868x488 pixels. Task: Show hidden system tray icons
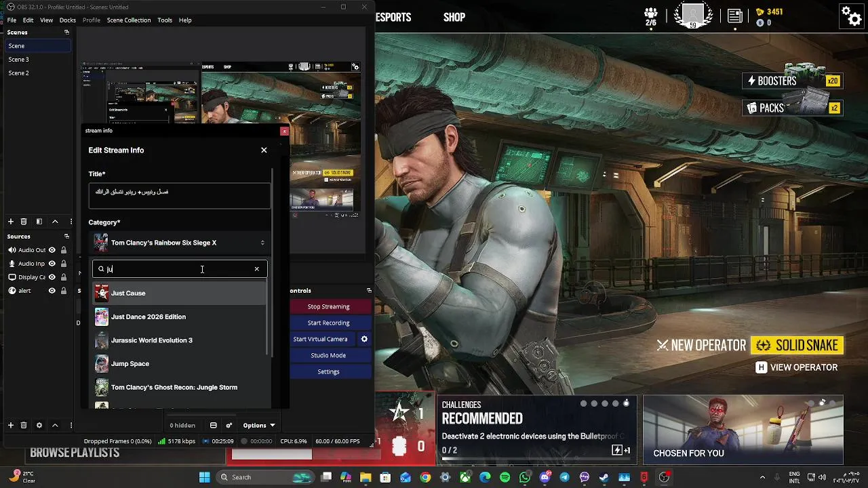pyautogui.click(x=762, y=477)
